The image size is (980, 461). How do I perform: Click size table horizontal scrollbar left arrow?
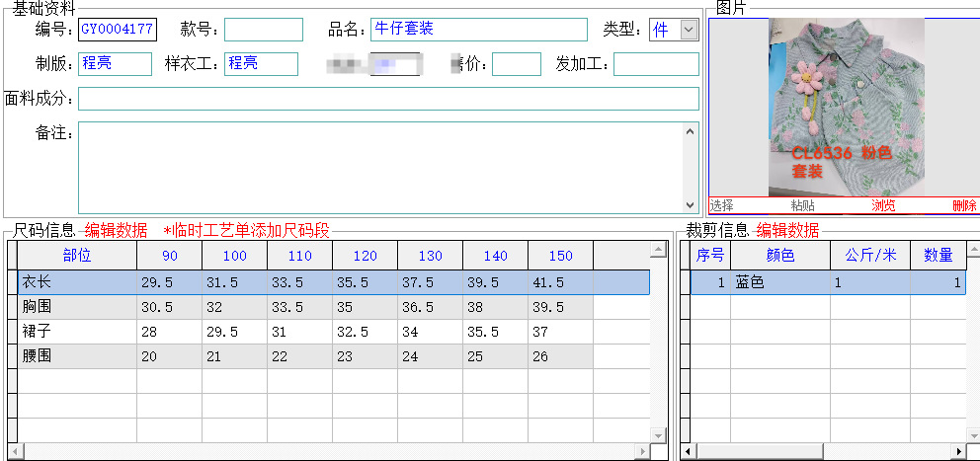(x=14, y=450)
